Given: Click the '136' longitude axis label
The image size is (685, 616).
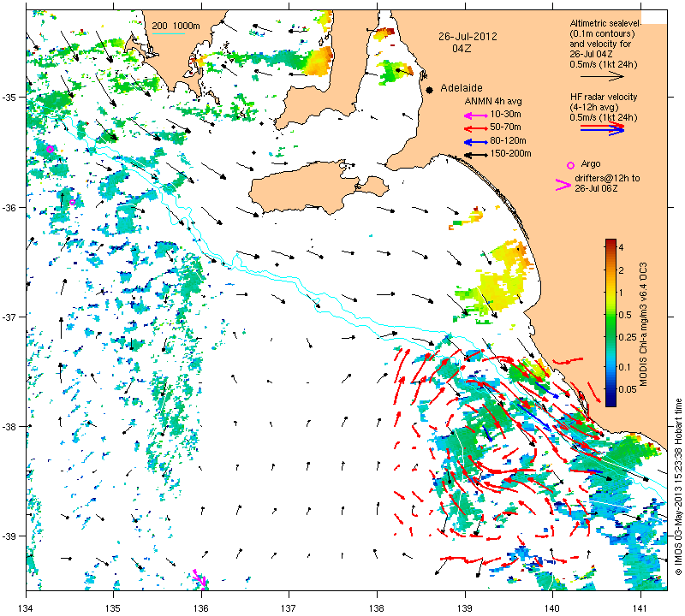Looking at the screenshot, I should pyautogui.click(x=201, y=607).
